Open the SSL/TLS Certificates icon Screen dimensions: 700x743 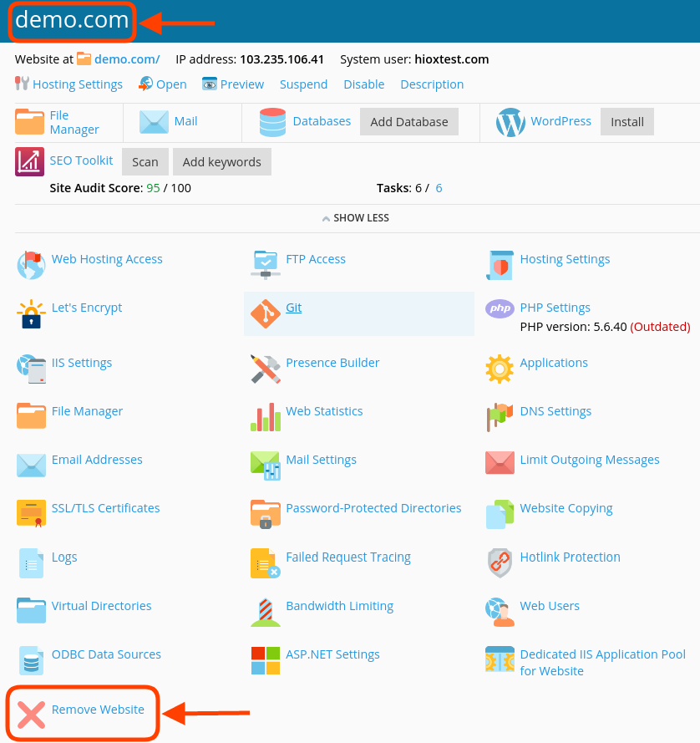[31, 514]
